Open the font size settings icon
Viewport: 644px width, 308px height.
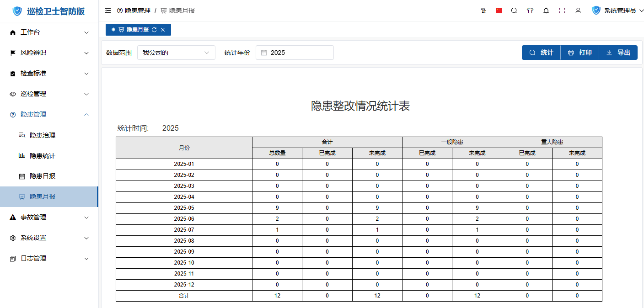click(483, 11)
